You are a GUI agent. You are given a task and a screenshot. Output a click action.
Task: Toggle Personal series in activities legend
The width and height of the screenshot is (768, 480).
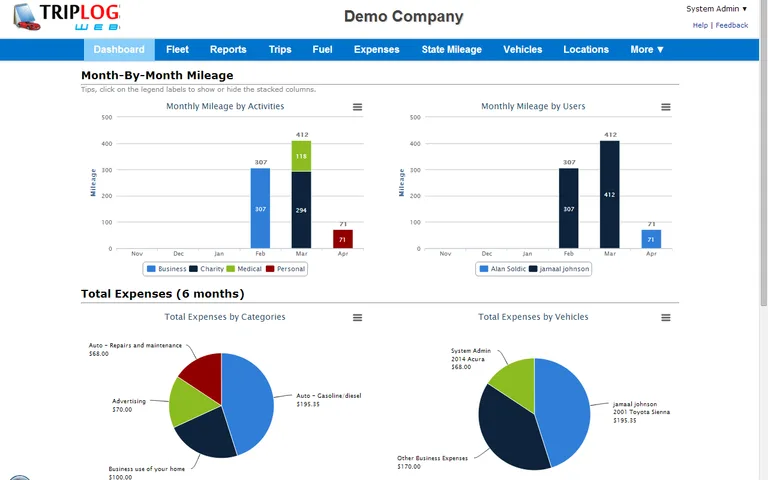289,269
